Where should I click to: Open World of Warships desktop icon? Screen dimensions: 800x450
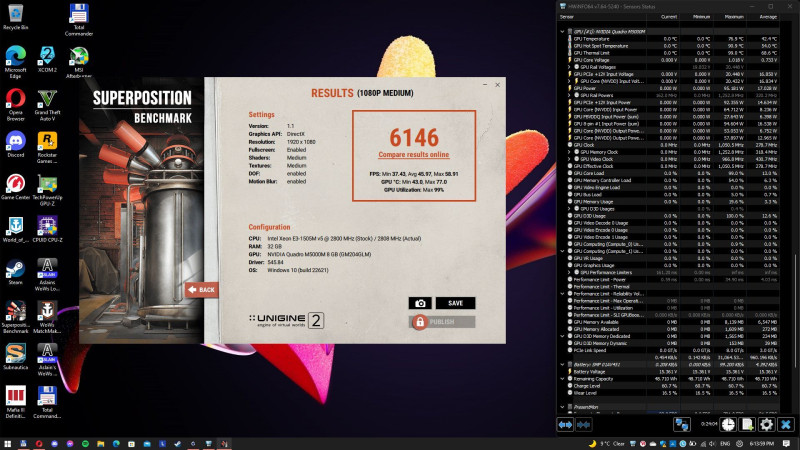click(x=15, y=229)
